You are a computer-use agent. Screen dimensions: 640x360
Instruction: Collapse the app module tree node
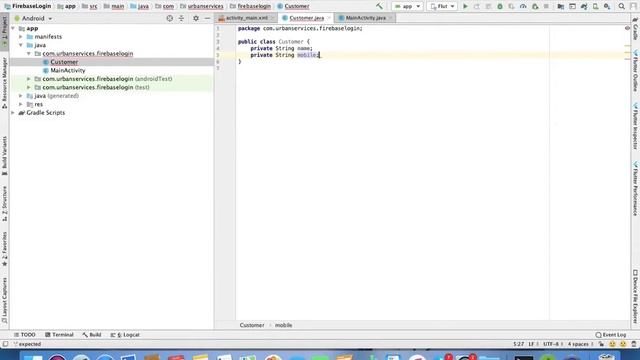coord(13,29)
